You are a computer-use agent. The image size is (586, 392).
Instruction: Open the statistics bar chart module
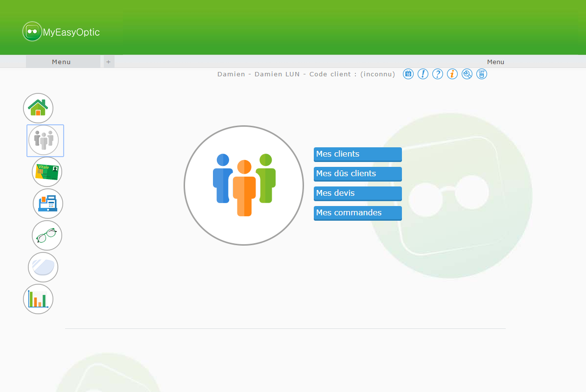point(38,299)
